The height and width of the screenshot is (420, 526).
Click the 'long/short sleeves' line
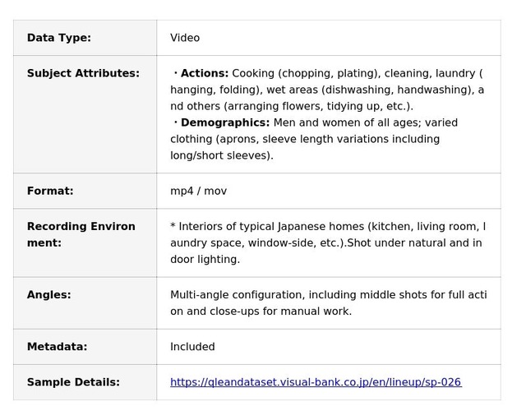(222, 155)
